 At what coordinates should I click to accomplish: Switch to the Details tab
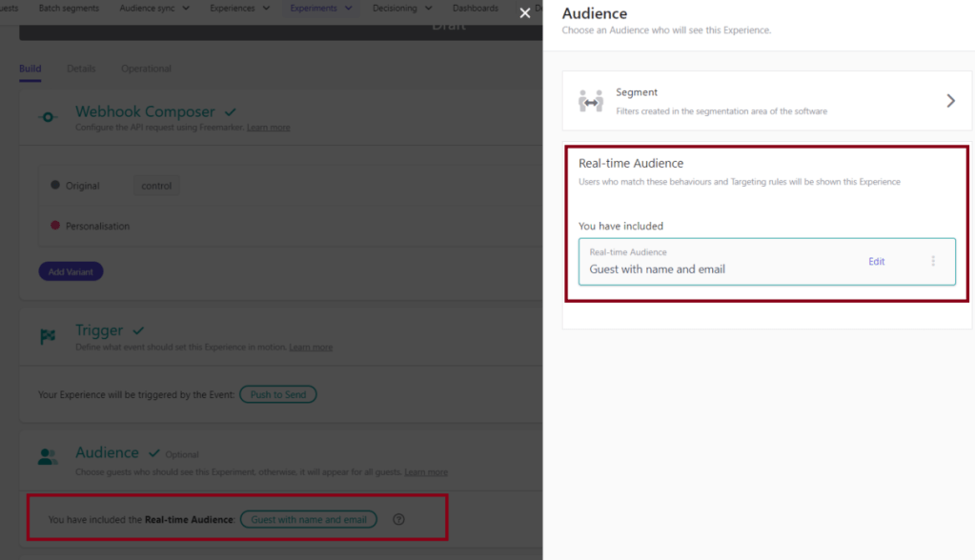(81, 69)
